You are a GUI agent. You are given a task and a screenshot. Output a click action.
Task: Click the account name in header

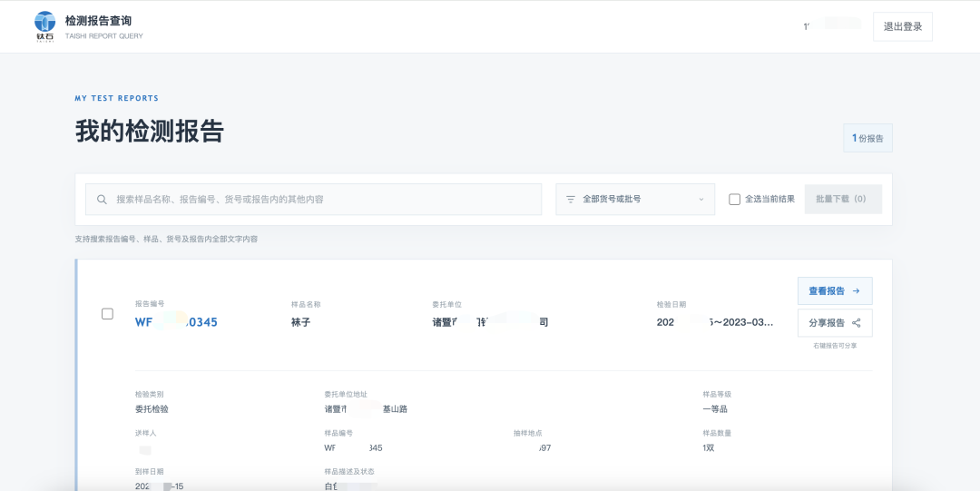point(832,26)
